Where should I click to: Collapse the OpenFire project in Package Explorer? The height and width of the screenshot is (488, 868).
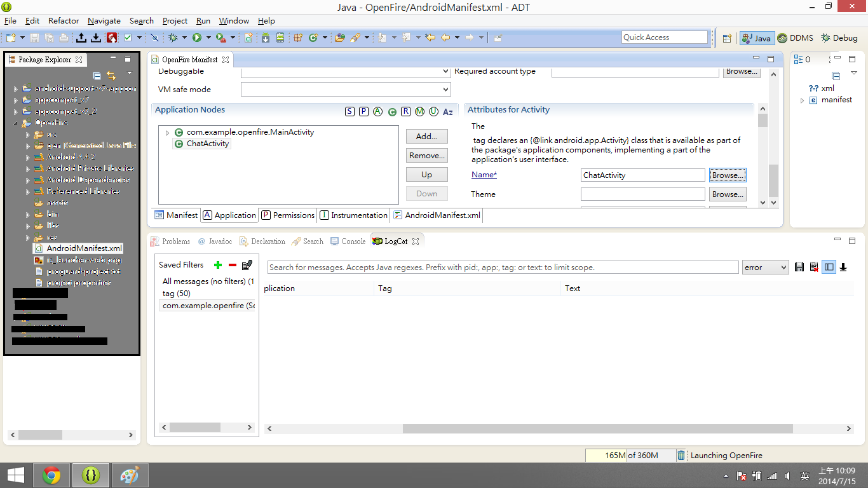pos(16,123)
